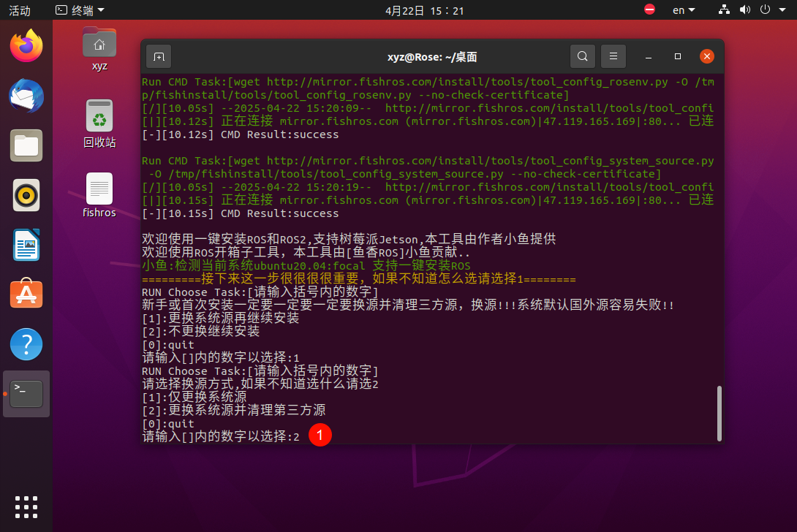
Task: Launch Rhythmbox music player
Action: (26, 195)
